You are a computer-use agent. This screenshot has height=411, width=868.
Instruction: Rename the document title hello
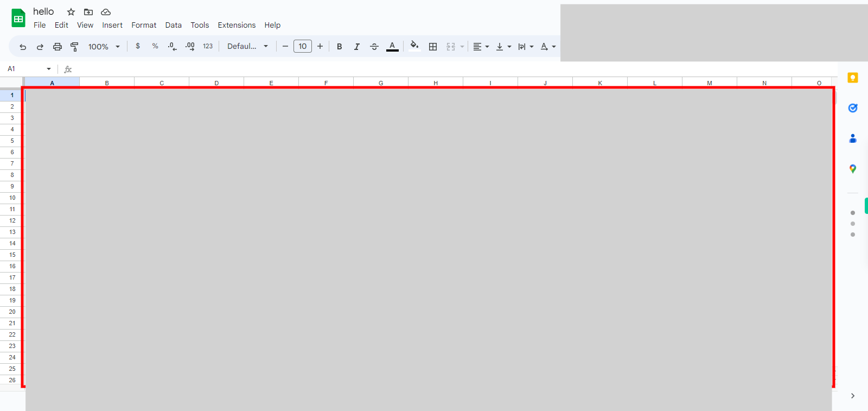[x=43, y=11]
